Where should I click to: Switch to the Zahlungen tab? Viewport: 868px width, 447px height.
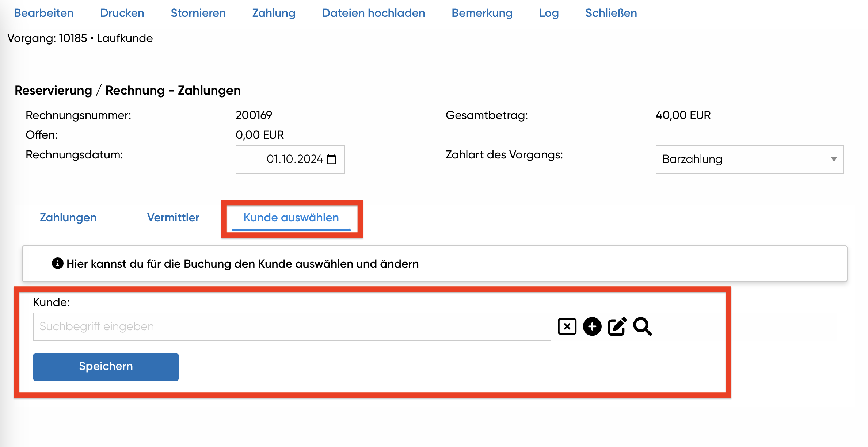[68, 218]
